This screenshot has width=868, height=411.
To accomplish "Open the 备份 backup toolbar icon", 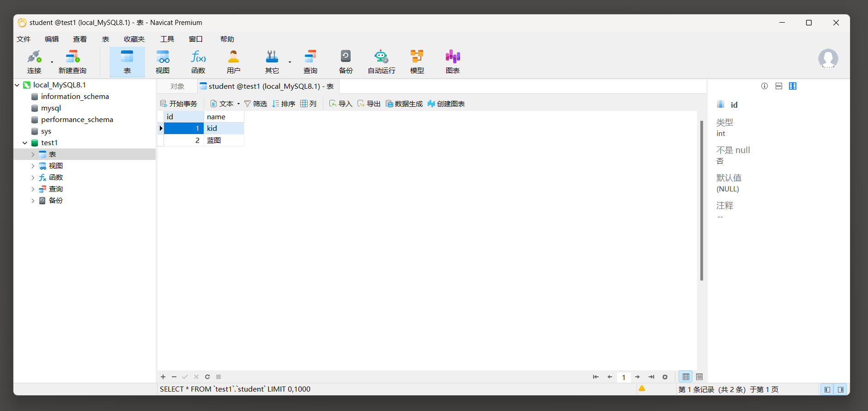I will pos(346,62).
